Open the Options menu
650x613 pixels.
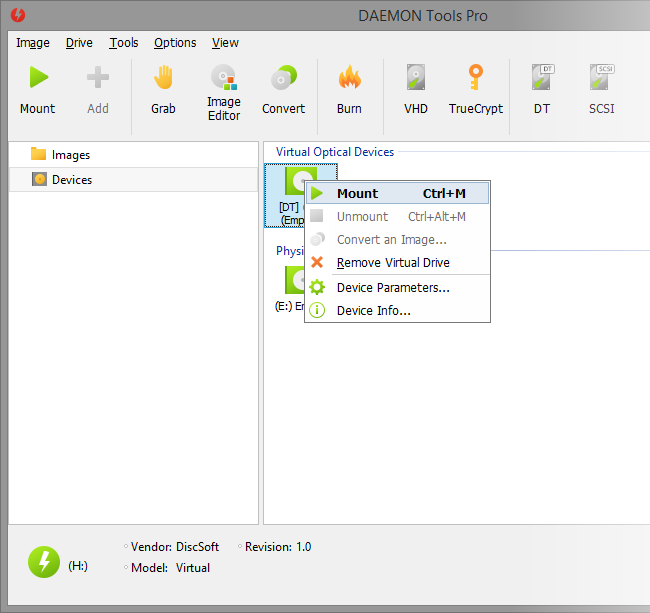[175, 43]
